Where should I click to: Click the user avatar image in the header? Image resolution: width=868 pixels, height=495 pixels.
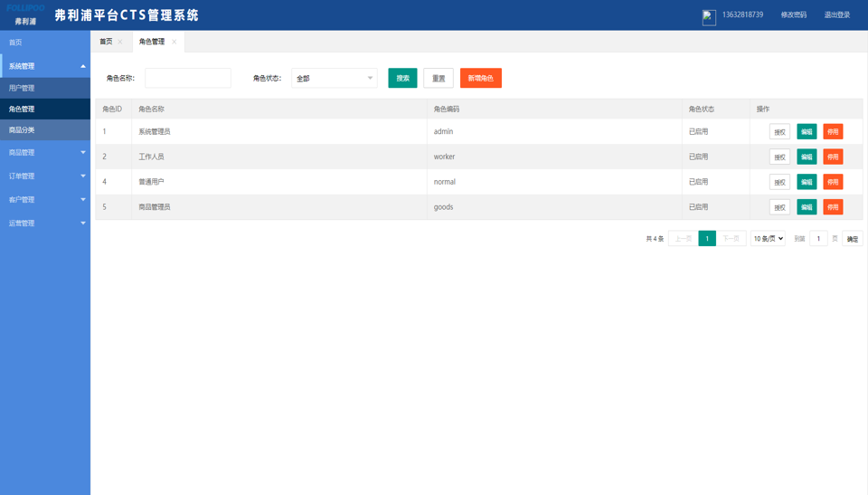[x=709, y=16]
